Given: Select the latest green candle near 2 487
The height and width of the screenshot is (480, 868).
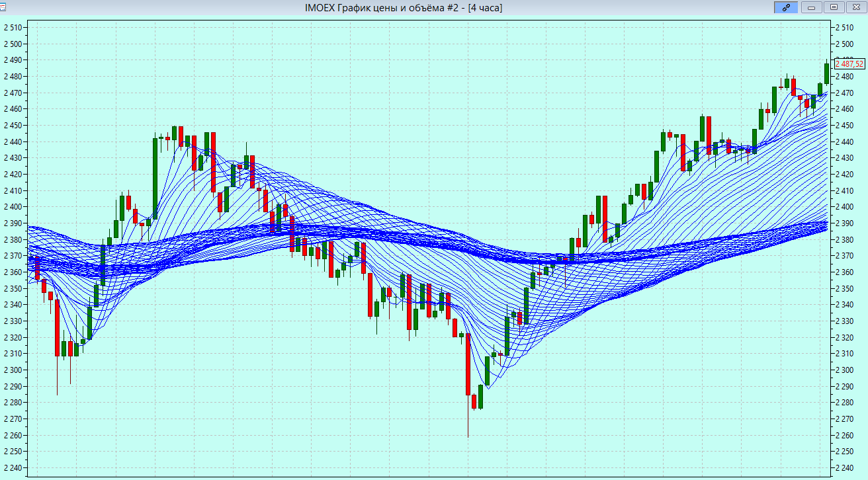Looking at the screenshot, I should click(826, 73).
